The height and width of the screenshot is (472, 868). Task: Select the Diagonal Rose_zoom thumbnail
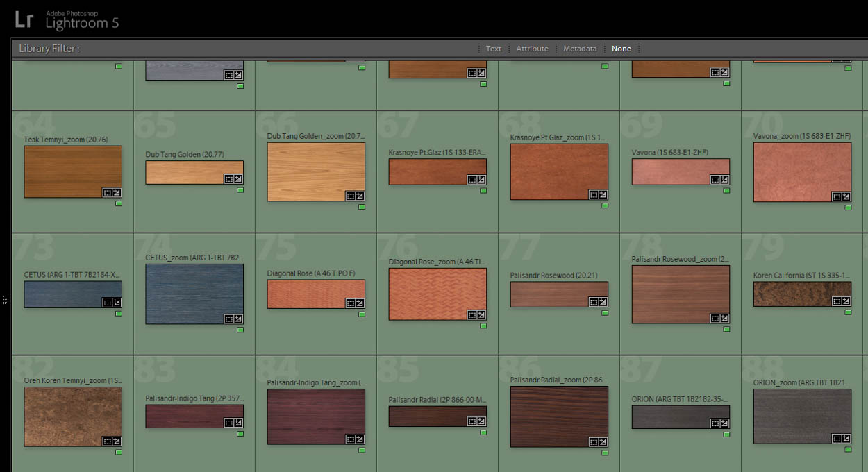[x=437, y=294]
